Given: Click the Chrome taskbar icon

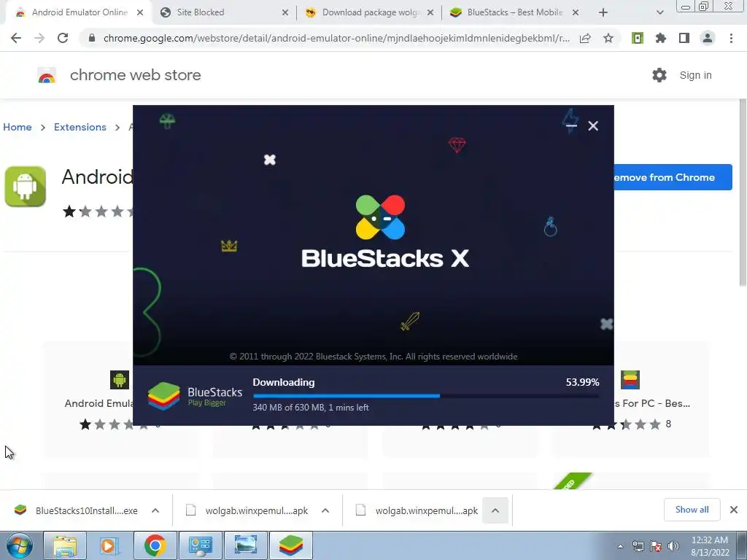Looking at the screenshot, I should point(155,545).
